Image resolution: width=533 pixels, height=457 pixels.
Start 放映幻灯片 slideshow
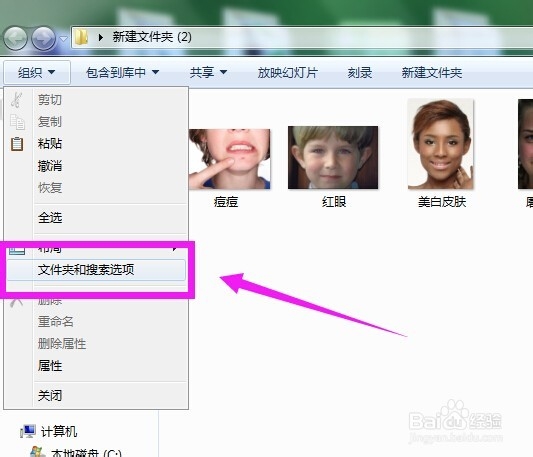coord(288,72)
